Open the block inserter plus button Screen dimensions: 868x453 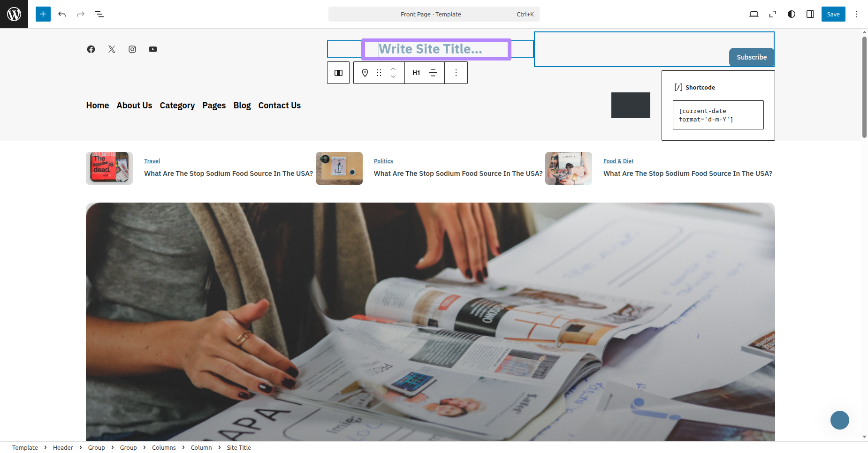click(x=43, y=14)
